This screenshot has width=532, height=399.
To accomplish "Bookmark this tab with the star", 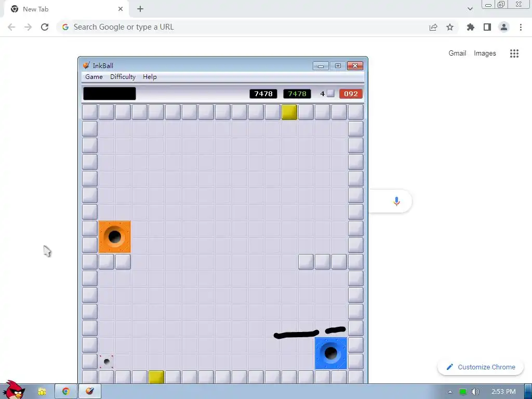I will pyautogui.click(x=450, y=27).
